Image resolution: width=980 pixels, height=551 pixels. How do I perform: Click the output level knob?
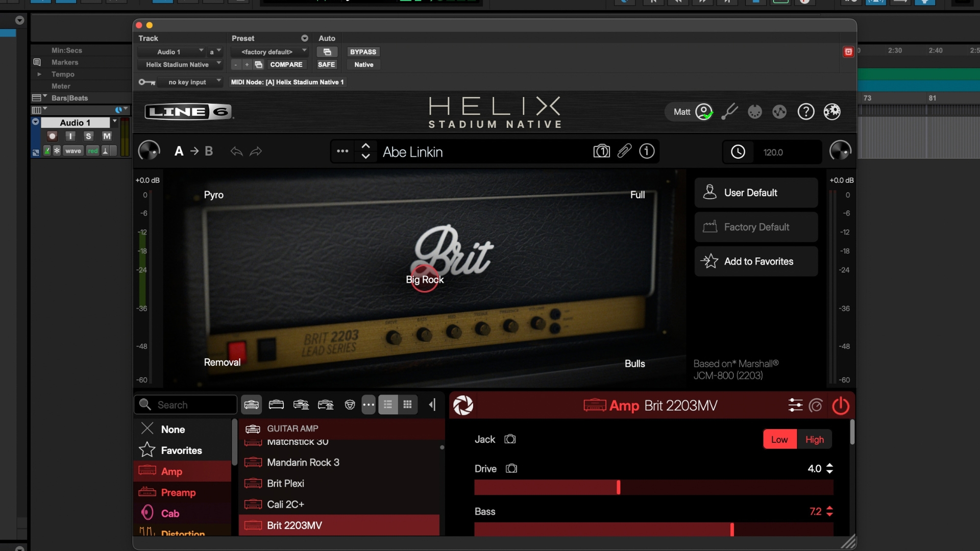pyautogui.click(x=840, y=151)
